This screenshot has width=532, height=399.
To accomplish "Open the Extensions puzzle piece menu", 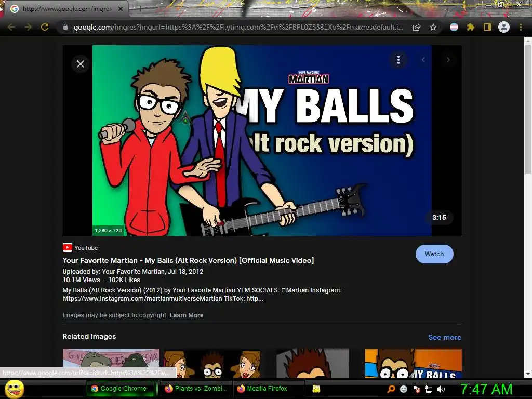I will click(x=471, y=27).
